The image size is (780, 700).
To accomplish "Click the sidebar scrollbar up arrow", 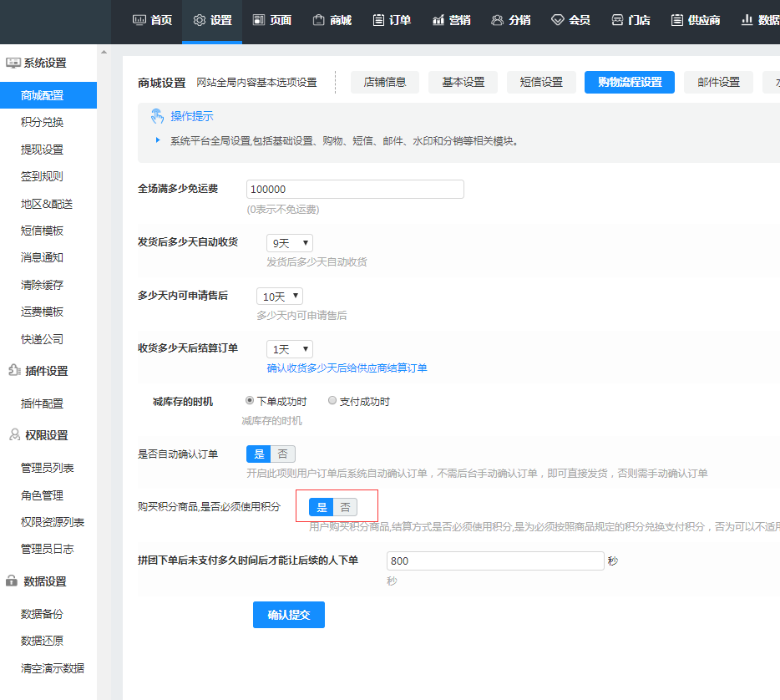I will click(104, 53).
